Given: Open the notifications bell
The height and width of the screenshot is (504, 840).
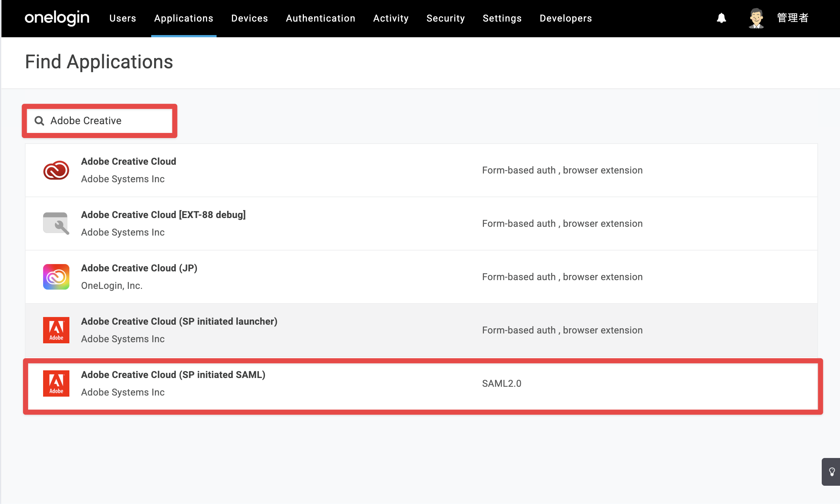Looking at the screenshot, I should point(721,18).
